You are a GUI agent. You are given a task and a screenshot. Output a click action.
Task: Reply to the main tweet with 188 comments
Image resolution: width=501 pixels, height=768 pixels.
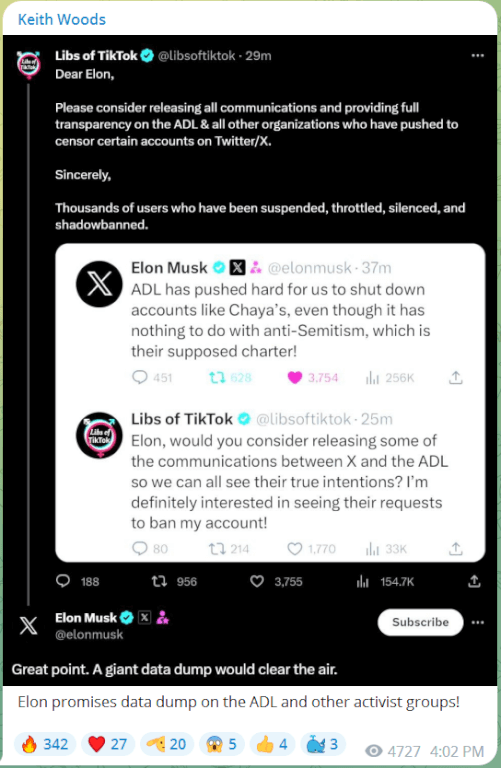[x=63, y=581]
